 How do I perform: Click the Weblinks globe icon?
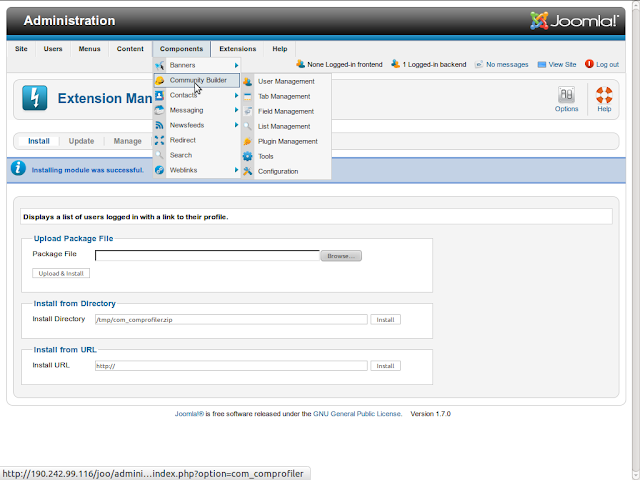(x=160, y=170)
